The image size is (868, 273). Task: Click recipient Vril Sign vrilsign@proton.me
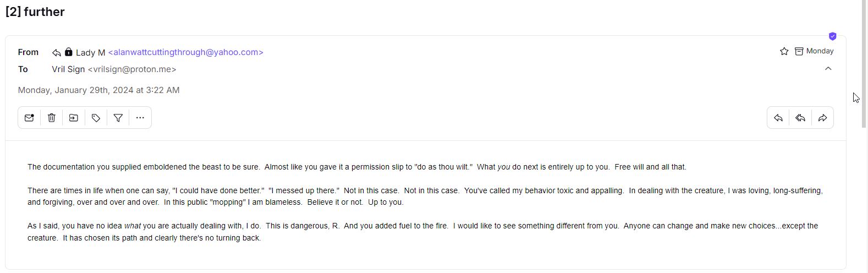114,69
